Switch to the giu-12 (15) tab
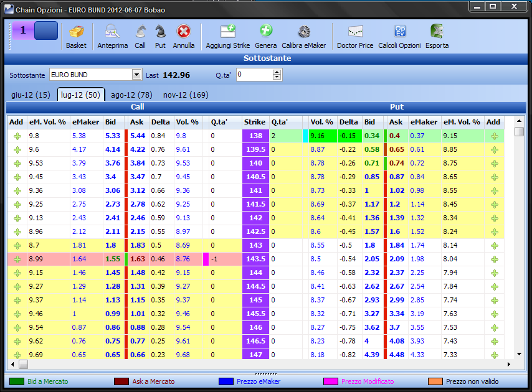 pos(31,95)
